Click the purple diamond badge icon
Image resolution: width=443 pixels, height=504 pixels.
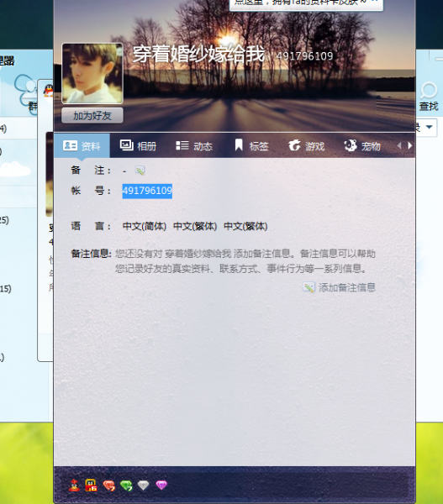tap(161, 485)
